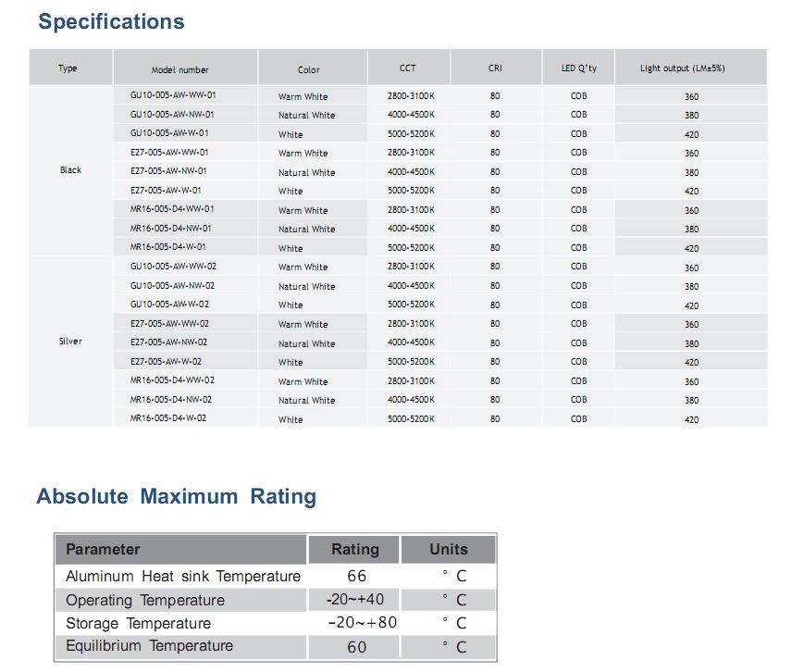Image resolution: width=792 pixels, height=672 pixels.
Task: Click the Specifications heading
Action: point(111,22)
